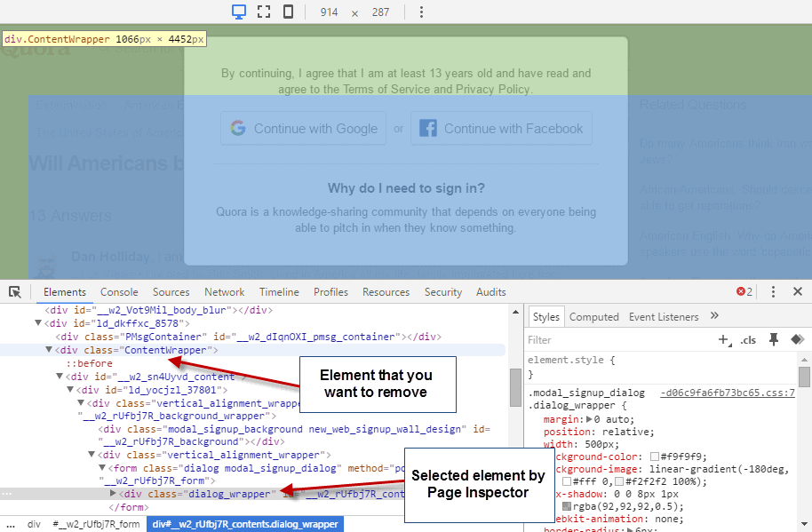Screen dimensions: 812x532
Task: Click the rgba(92,92,92,0.5) shadow swatch
Action: 567,506
